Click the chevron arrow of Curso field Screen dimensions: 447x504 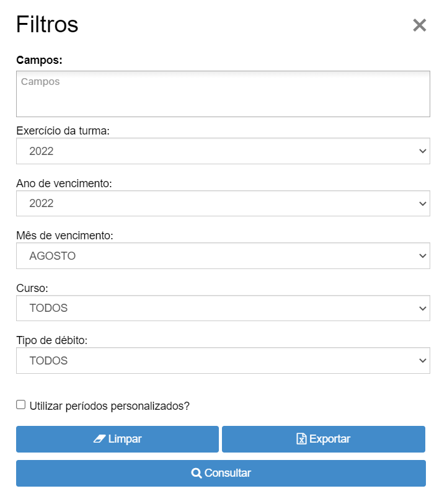(x=423, y=308)
